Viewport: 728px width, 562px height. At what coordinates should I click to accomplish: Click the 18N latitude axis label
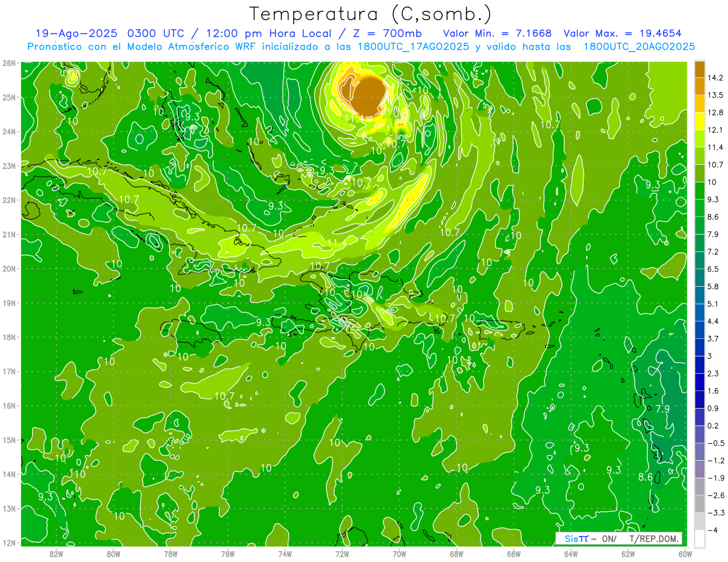(x=8, y=337)
